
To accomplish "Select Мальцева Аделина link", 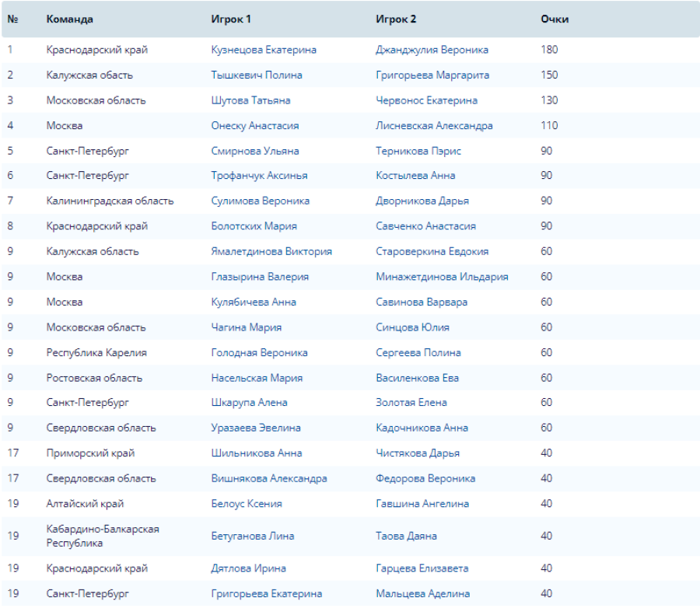I will (422, 593).
